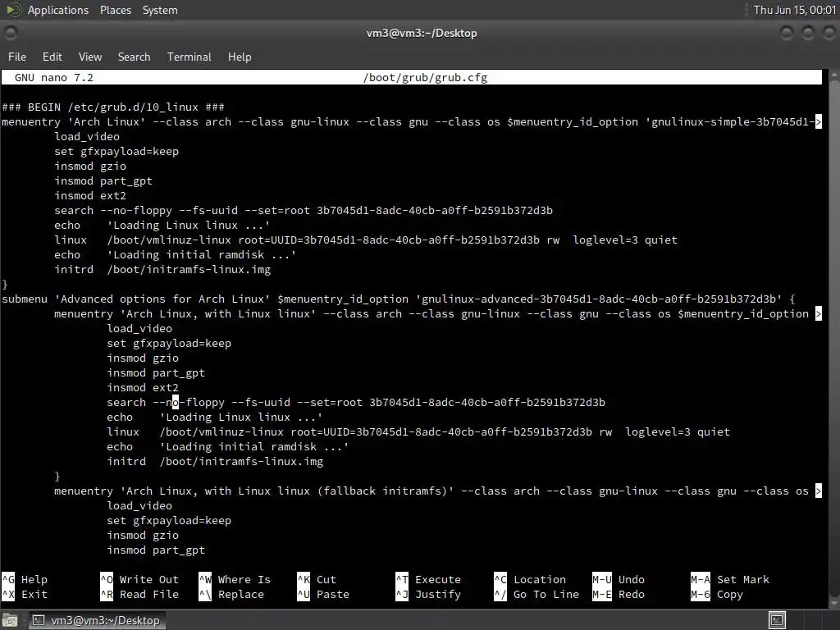Screen dimensions: 840x630
Task: Click the ^G Help shortcut
Action: point(25,580)
